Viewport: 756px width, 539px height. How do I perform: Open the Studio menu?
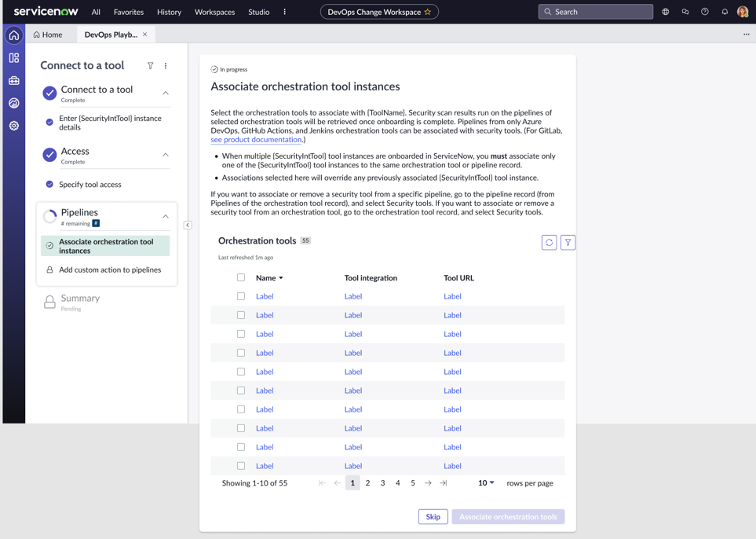[x=259, y=12]
